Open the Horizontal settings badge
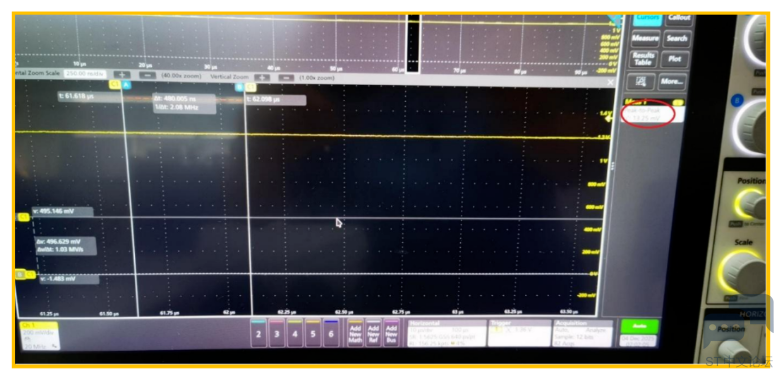 pos(446,333)
